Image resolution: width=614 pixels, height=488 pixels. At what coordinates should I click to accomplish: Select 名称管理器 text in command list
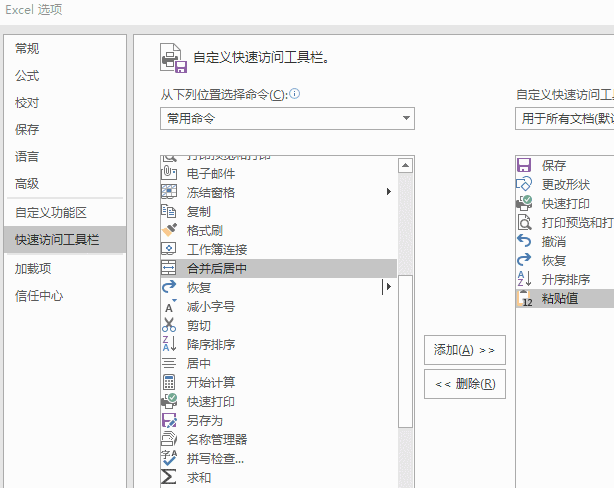(217, 439)
